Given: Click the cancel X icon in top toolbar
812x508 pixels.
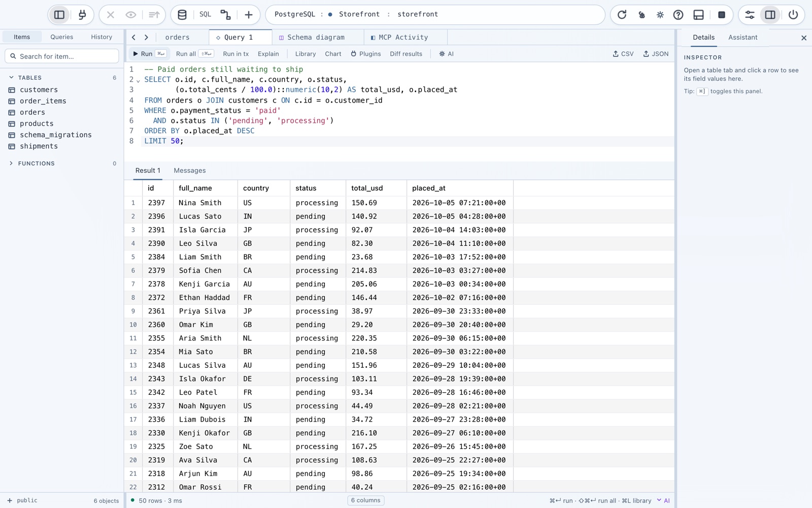Looking at the screenshot, I should click(111, 15).
